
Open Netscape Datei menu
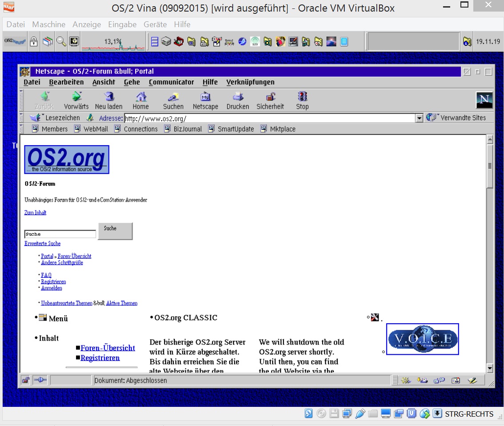tap(32, 82)
